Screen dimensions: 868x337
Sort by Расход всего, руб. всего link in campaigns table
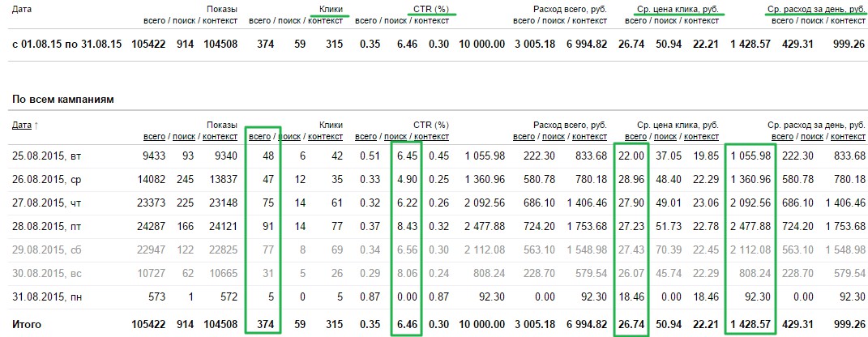point(524,137)
